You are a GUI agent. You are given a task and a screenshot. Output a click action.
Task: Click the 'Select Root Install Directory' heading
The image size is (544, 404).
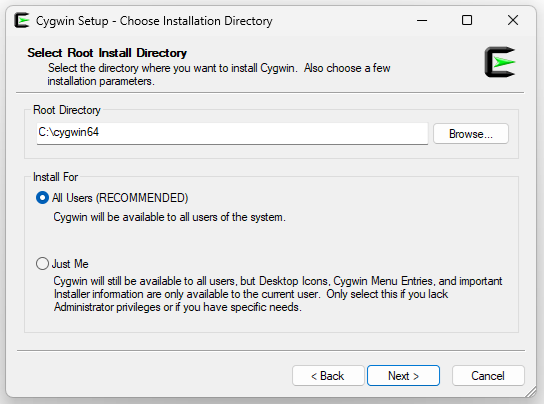pos(107,53)
